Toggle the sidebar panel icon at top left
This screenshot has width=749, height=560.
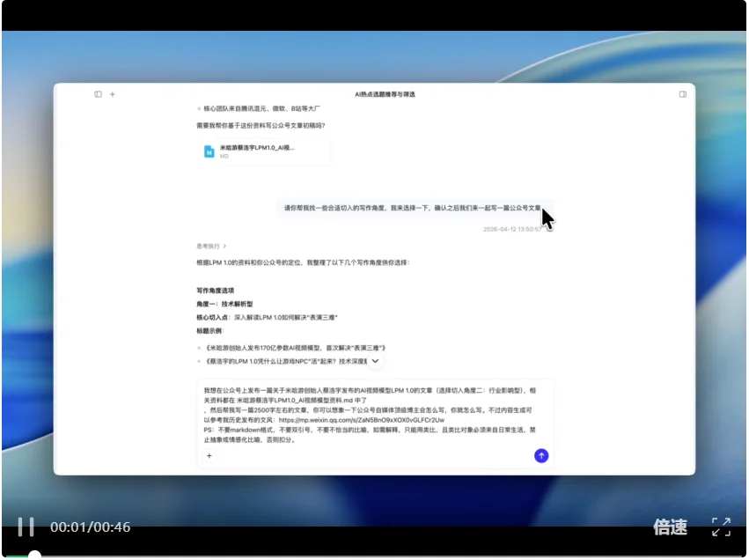point(98,94)
